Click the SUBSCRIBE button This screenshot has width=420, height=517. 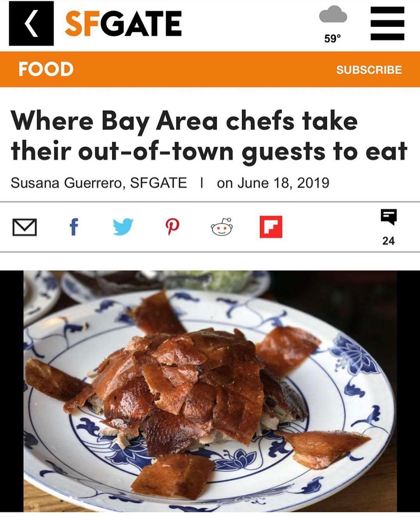pos(369,70)
